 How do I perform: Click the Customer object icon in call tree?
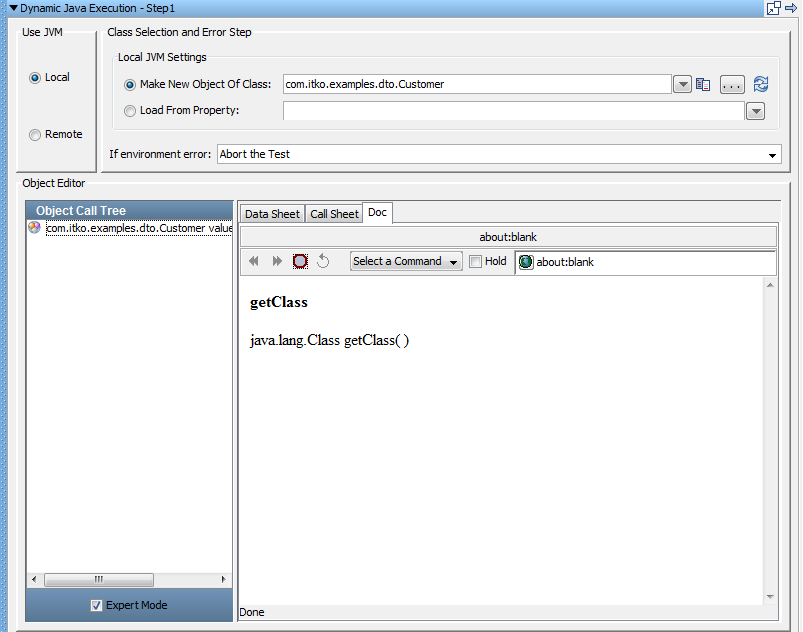click(34, 227)
